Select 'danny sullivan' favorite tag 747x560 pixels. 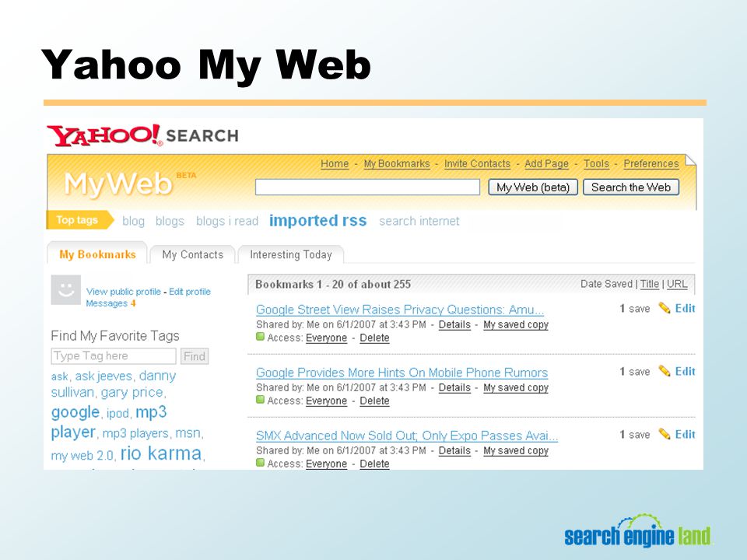(x=114, y=383)
